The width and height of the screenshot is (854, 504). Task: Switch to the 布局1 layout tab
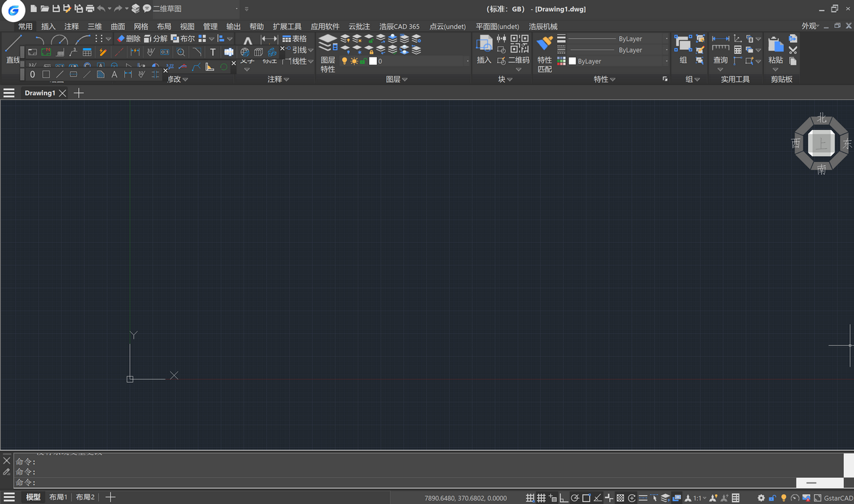tap(58, 497)
